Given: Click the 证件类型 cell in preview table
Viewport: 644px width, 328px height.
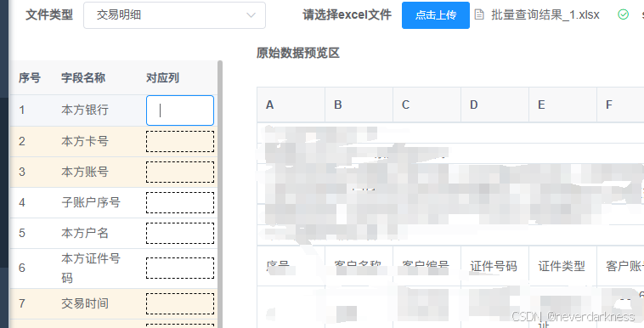Looking at the screenshot, I should click(x=562, y=266).
